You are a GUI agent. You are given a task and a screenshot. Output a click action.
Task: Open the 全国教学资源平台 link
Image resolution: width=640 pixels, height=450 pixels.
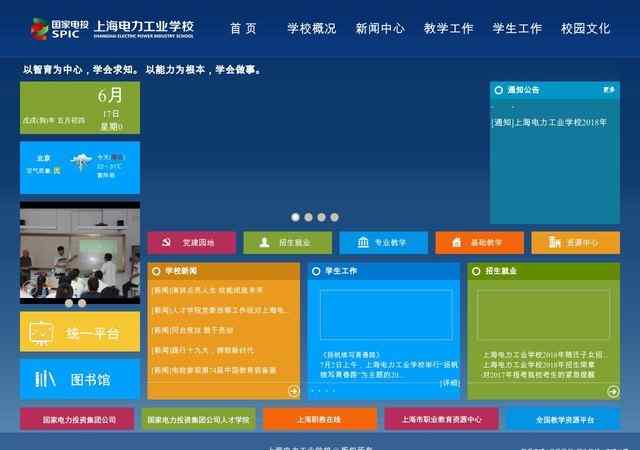click(563, 419)
